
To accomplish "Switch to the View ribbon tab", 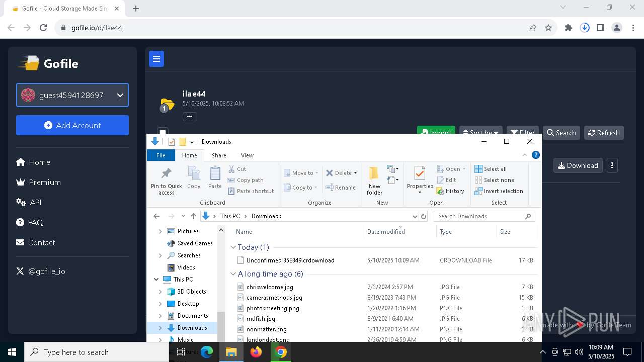I will pos(247,155).
